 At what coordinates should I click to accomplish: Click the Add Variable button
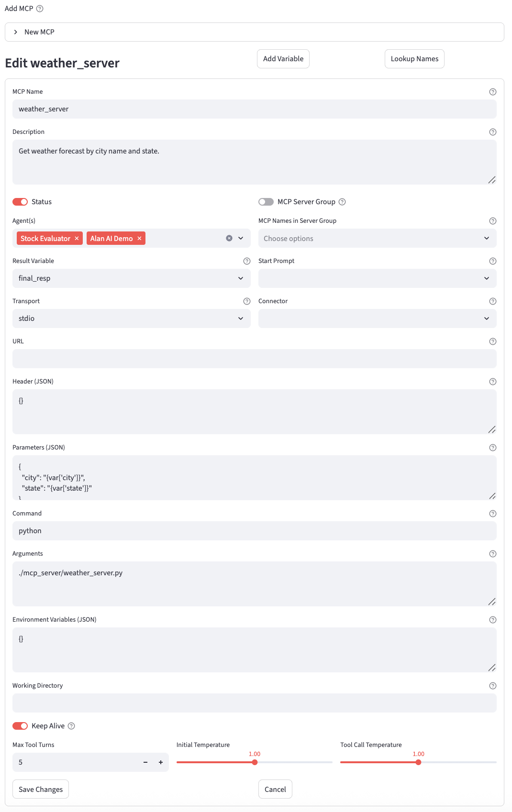tap(283, 59)
